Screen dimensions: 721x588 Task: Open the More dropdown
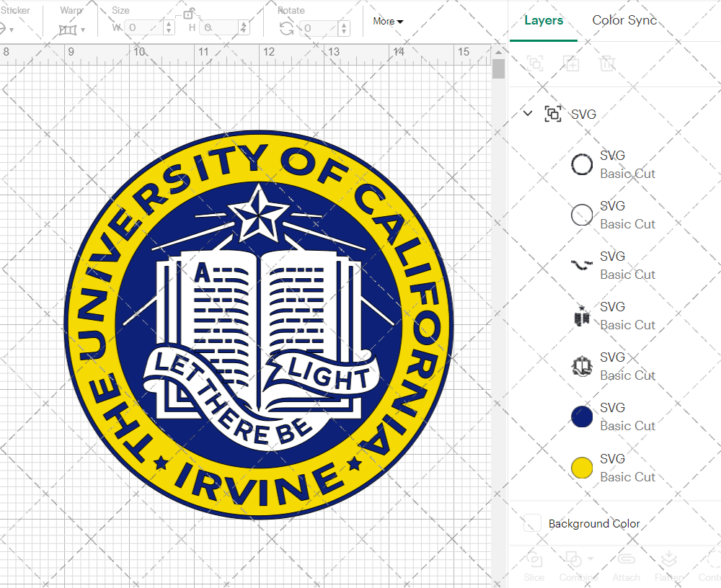[x=387, y=22]
